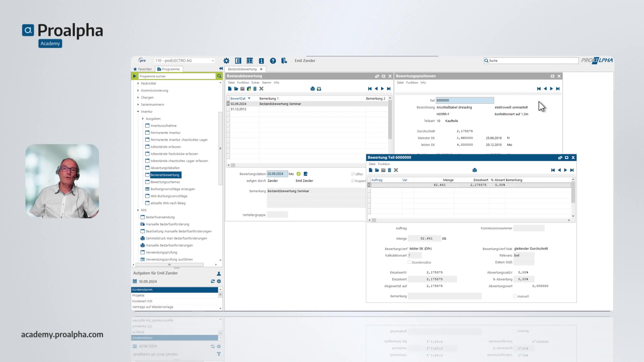Screen dimensions: 644x362
Task: Toggle the offen checkbox
Action: point(353,174)
